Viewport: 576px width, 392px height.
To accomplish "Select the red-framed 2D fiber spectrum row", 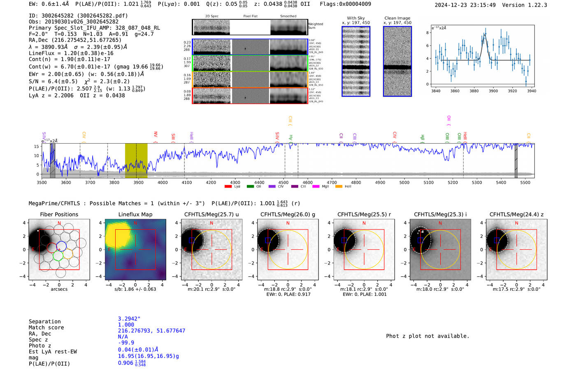I will click(250, 96).
